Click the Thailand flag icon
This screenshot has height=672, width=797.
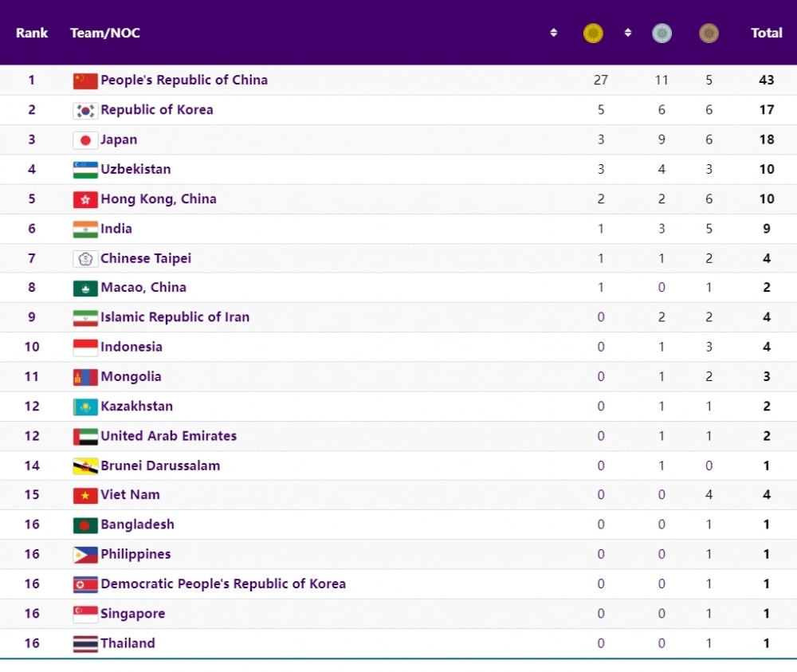pyautogui.click(x=85, y=644)
